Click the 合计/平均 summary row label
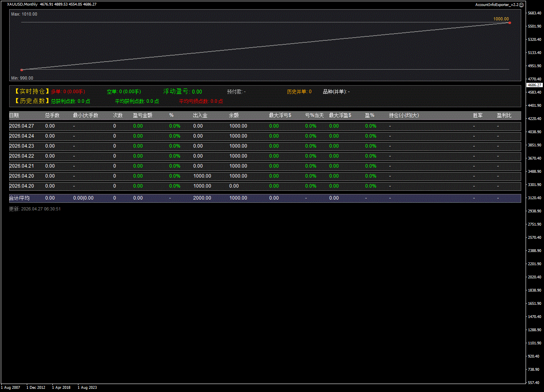The width and height of the screenshot is (544, 392). pos(20,198)
